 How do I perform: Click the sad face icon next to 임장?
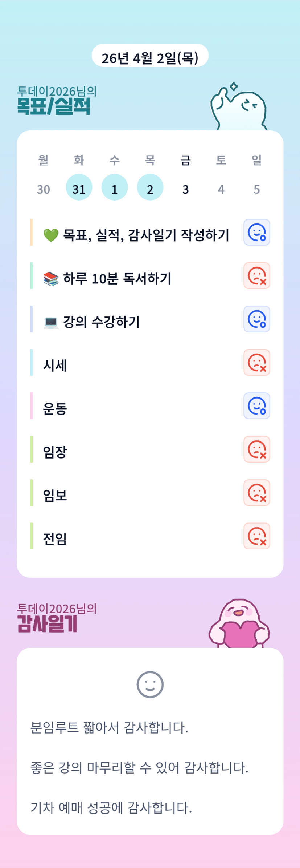tap(257, 449)
